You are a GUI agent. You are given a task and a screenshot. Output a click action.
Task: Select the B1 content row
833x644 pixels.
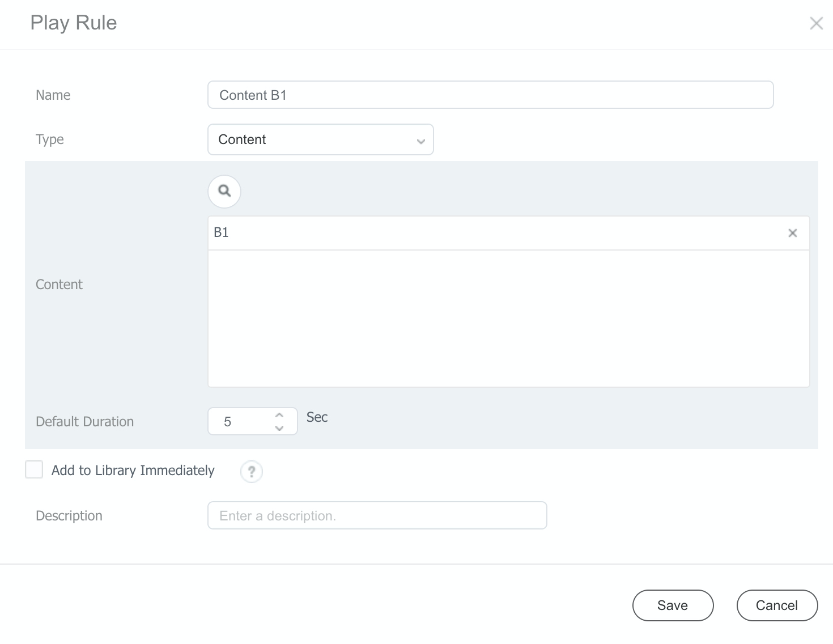pos(509,233)
